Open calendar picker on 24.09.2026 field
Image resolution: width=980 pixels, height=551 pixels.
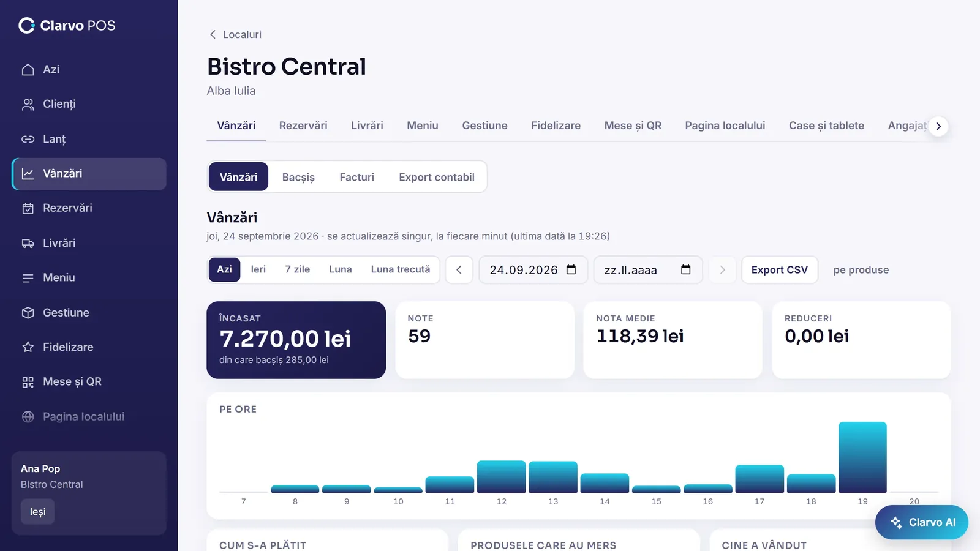571,270
